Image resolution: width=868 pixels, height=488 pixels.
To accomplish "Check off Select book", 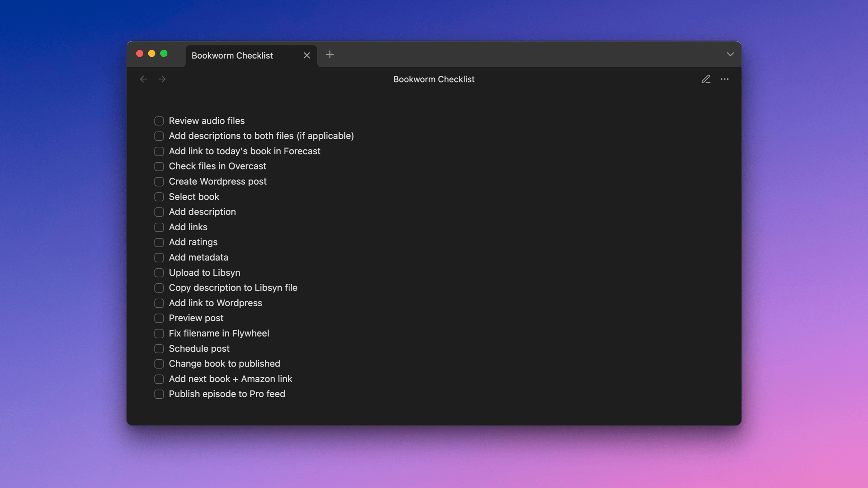I will 159,197.
